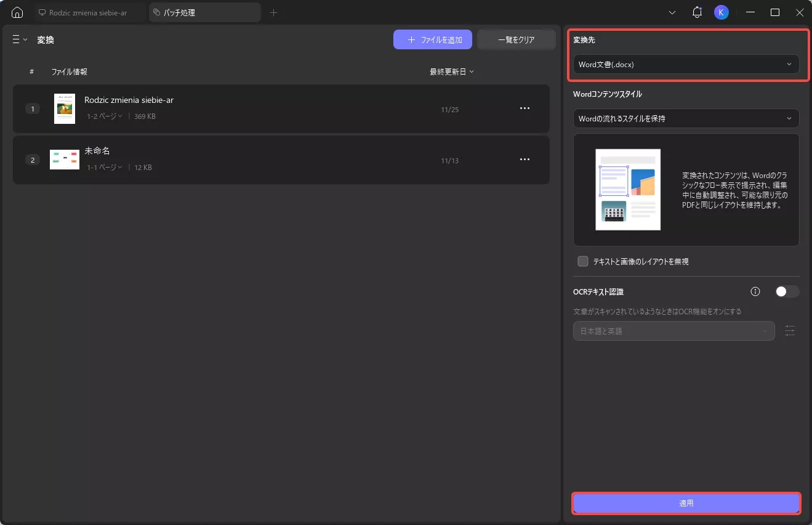Open the account avatar marked K
Viewport: 812px width, 525px height.
tap(721, 12)
